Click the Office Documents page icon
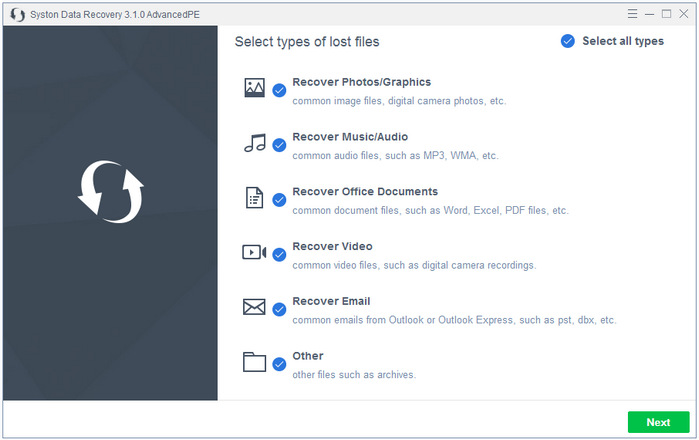Image resolution: width=699 pixels, height=440 pixels. (254, 198)
